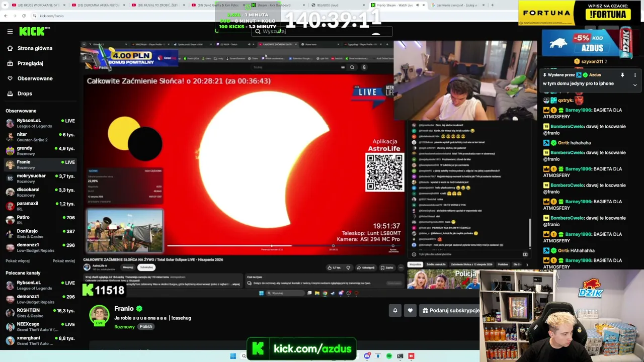Open recommended channel xmerghanl
644x362 pixels.
click(40, 340)
